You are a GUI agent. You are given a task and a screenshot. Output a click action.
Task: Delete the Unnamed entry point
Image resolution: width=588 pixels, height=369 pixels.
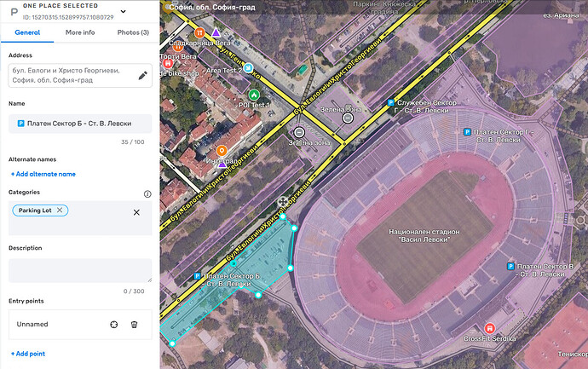[x=135, y=325]
